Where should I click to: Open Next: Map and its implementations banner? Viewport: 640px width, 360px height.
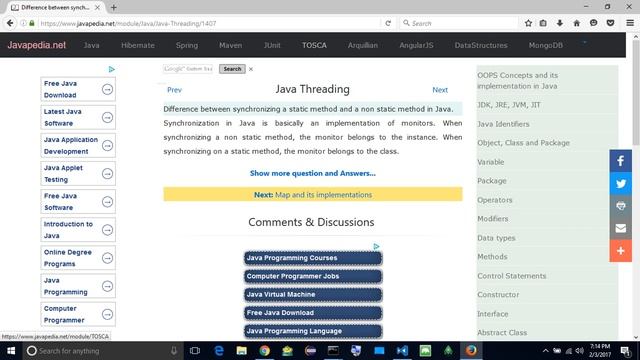[313, 194]
